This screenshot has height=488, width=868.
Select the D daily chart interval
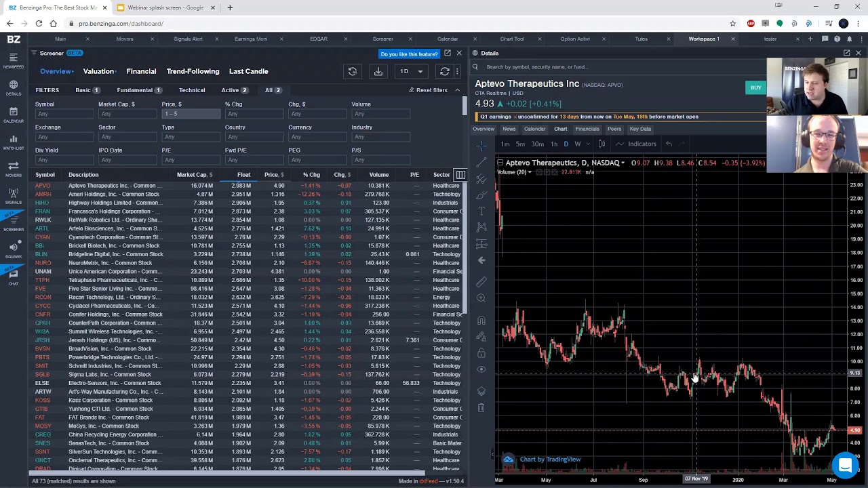tap(566, 144)
